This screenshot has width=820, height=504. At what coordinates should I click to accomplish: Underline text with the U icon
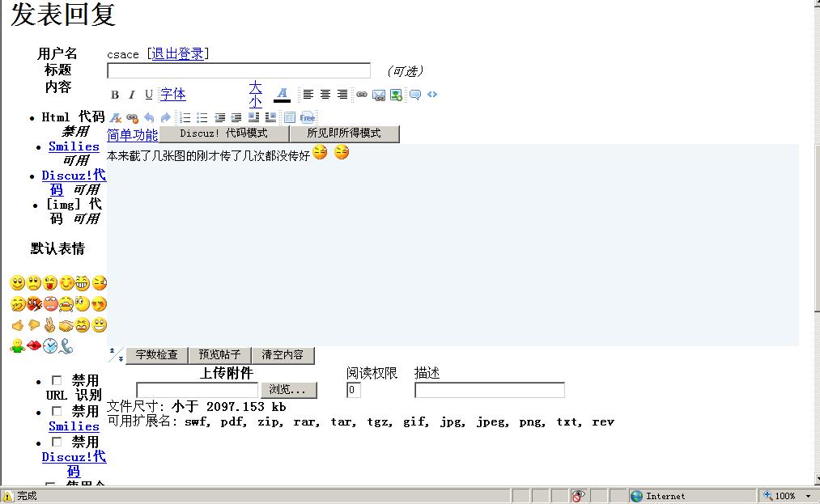[x=149, y=95]
